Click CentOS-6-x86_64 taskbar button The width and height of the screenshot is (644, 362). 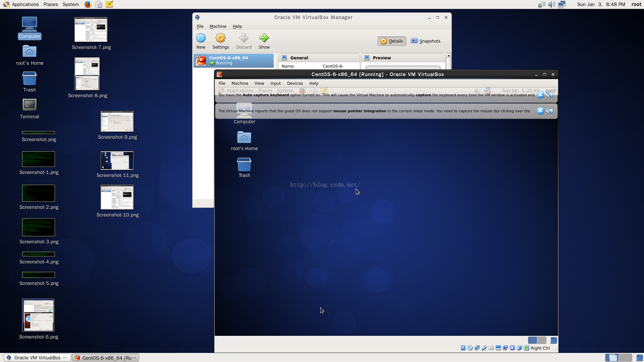point(106,358)
